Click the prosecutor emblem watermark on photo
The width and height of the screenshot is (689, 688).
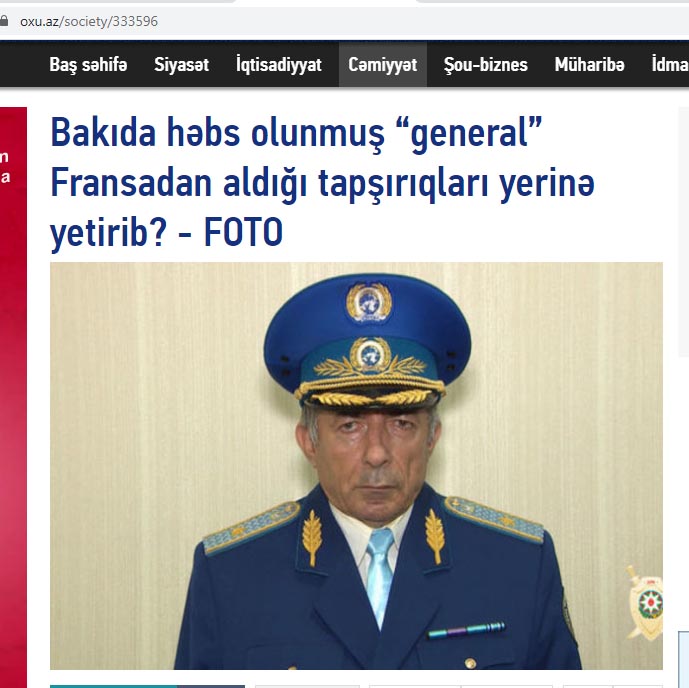[x=646, y=602]
